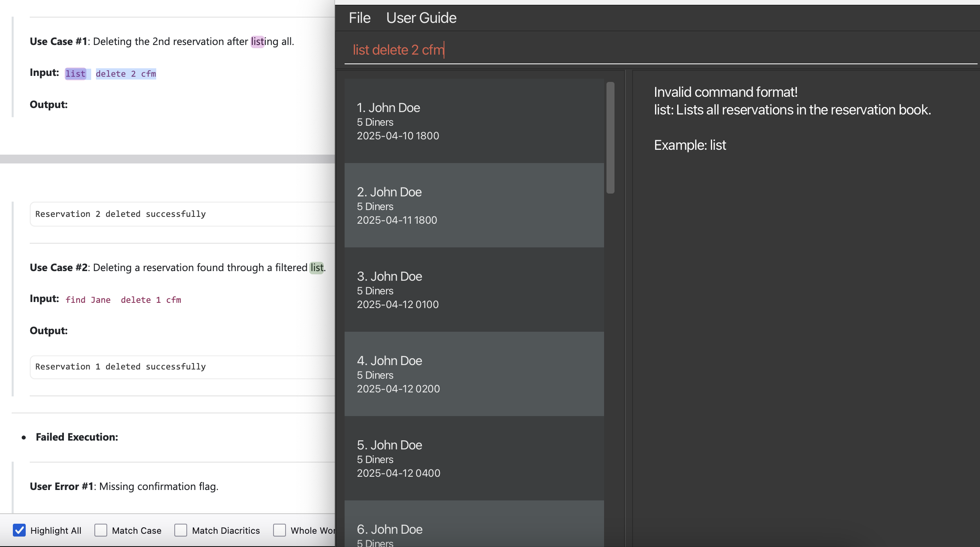Click the reservation list scrollbar thumb

tap(610, 137)
